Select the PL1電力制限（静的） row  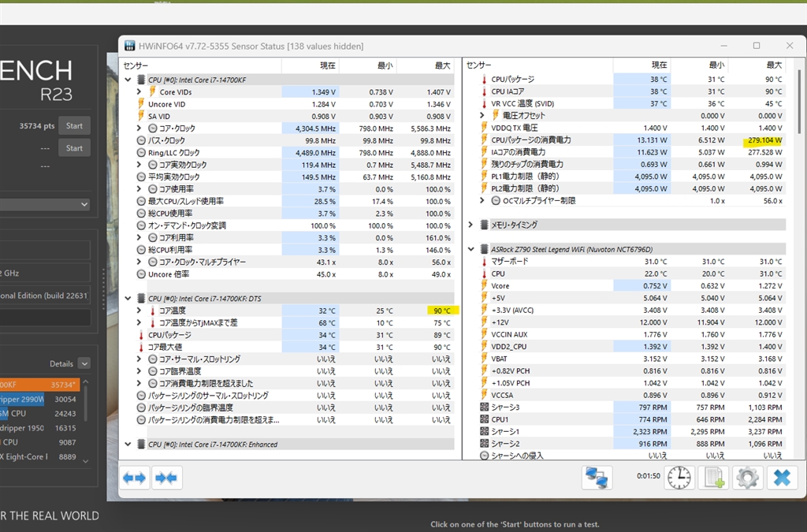(x=631, y=176)
